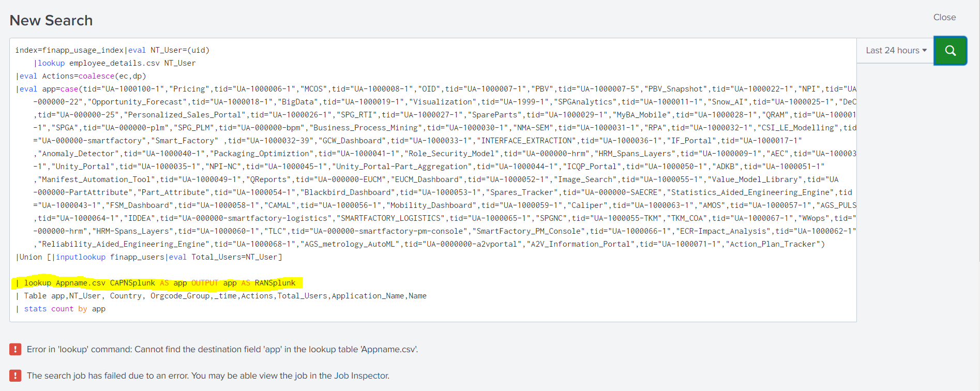The image size is (980, 391).
Task: Click the highlighted lookup Appname.csv line
Action: tap(155, 283)
